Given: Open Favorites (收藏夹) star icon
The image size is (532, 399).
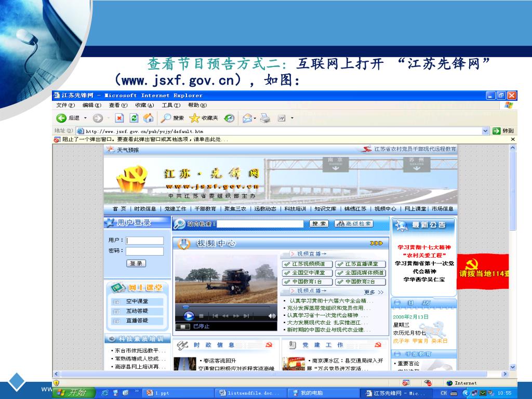Looking at the screenshot, I should coord(204,118).
